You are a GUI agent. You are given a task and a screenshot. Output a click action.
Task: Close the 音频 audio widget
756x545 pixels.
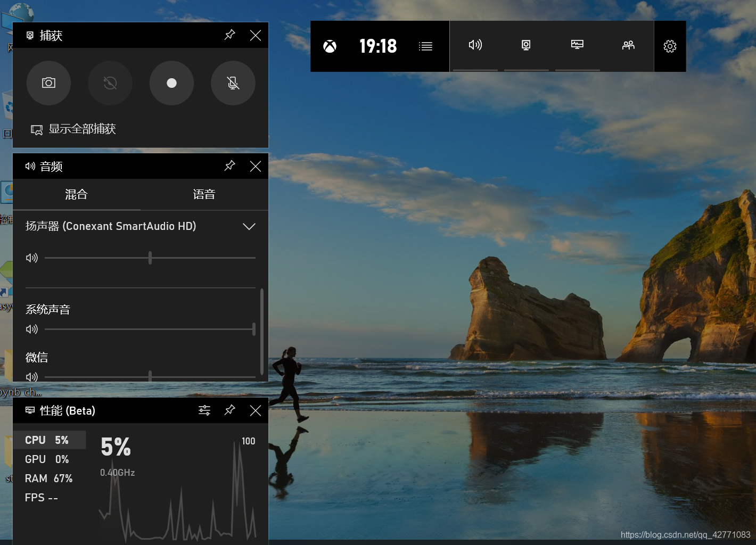[x=256, y=166]
